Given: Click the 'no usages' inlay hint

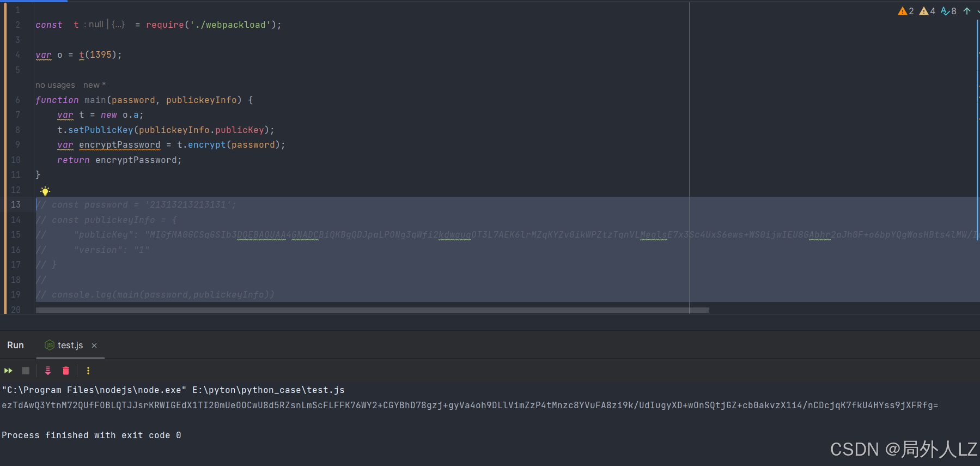Looking at the screenshot, I should click(55, 85).
